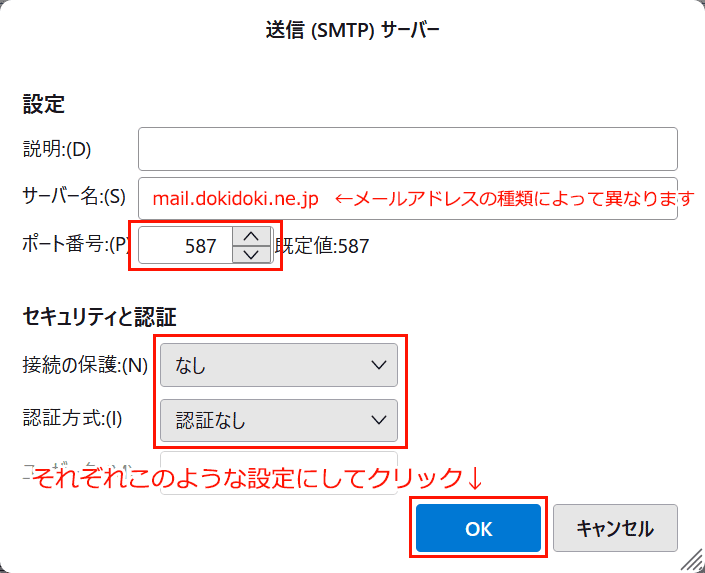The height and width of the screenshot is (573, 705).
Task: Click the OK button
Action: [x=478, y=528]
